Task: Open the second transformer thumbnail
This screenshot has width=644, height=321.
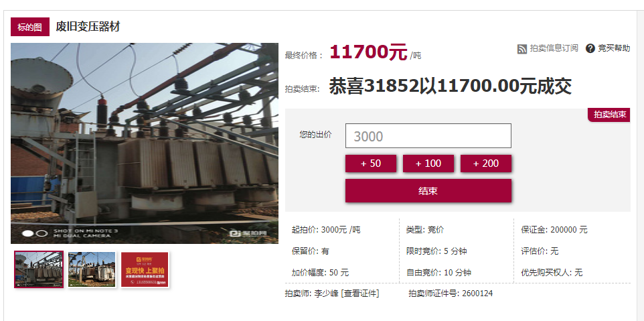Action: tap(92, 269)
